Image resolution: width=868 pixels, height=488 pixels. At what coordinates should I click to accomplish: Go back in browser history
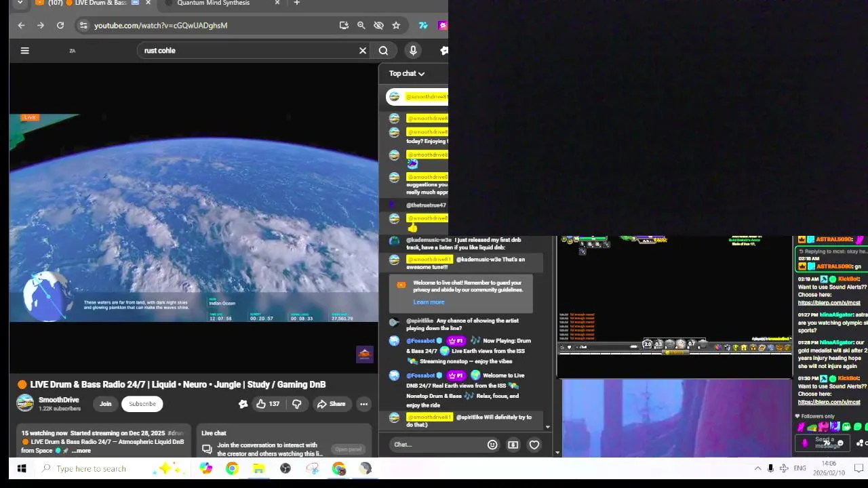coord(21,26)
